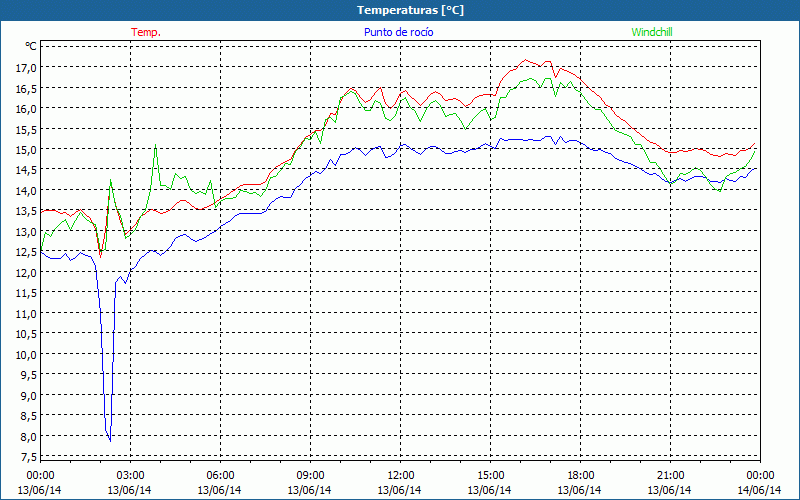Screen dimensions: 800x500
Task: Click the 06:00 time axis label
Action: point(220,475)
